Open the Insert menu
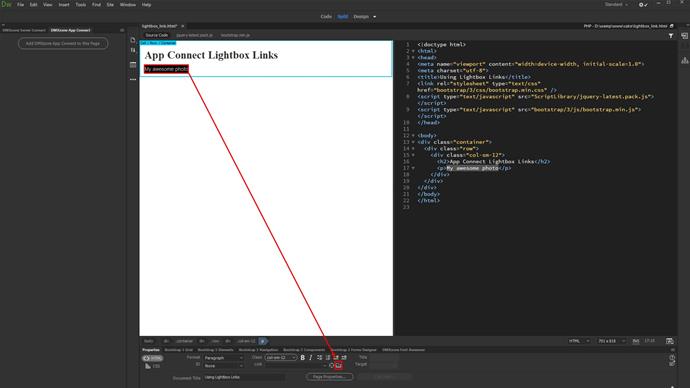Viewport: 690px width, 388px height. [x=64, y=4]
